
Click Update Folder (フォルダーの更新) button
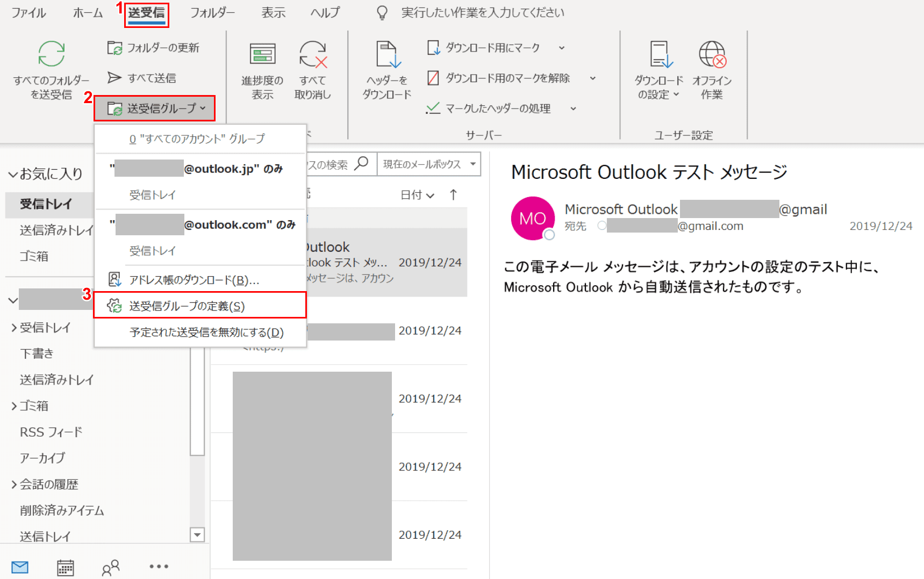pos(154,48)
